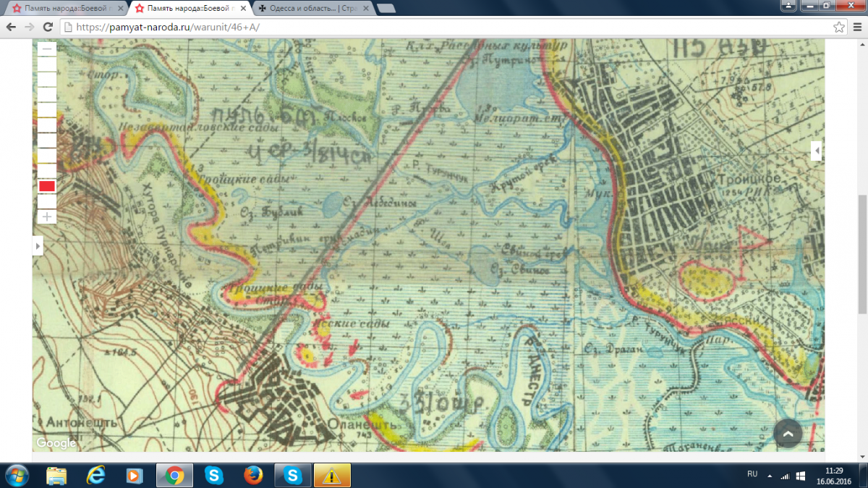Launch Internet Explorer from the taskbar
Viewport: 868px width, 488px height.
96,475
